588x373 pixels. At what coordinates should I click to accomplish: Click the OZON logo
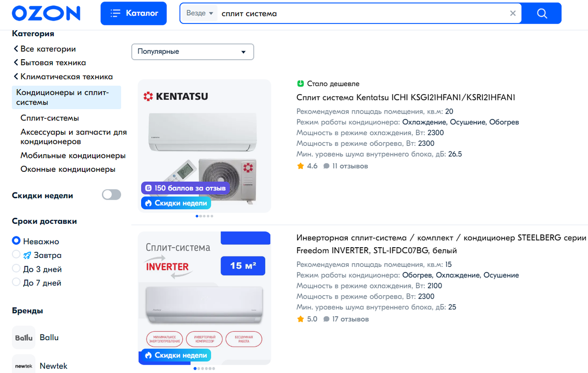[x=46, y=13]
